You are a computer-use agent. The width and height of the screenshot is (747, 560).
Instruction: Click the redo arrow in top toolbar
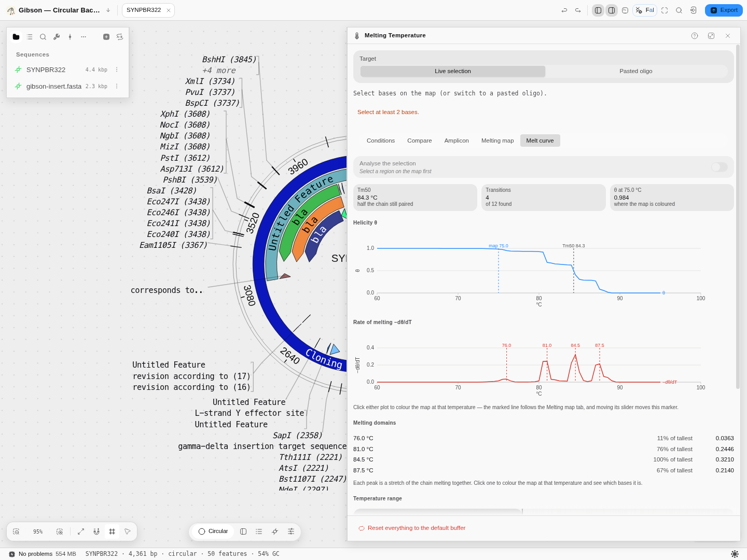pos(578,10)
